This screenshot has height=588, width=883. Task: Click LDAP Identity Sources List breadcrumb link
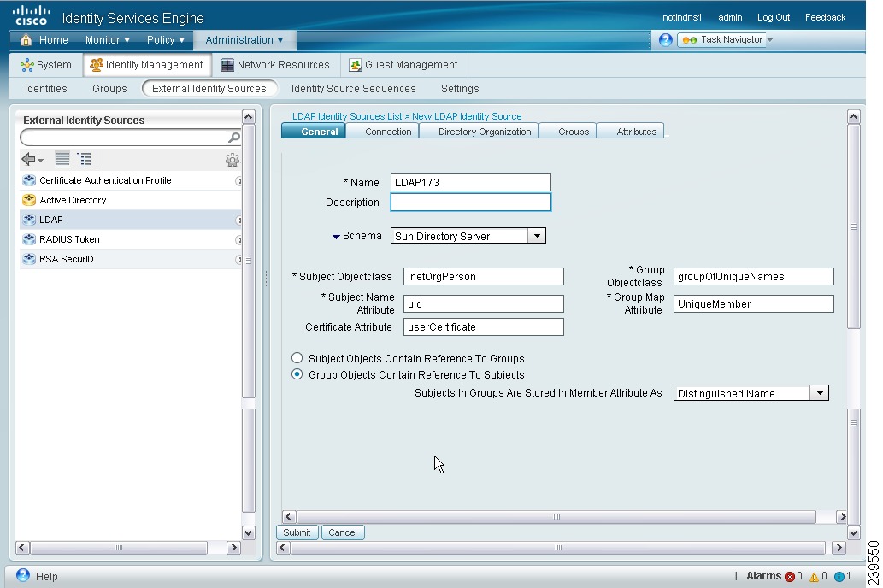coord(347,116)
